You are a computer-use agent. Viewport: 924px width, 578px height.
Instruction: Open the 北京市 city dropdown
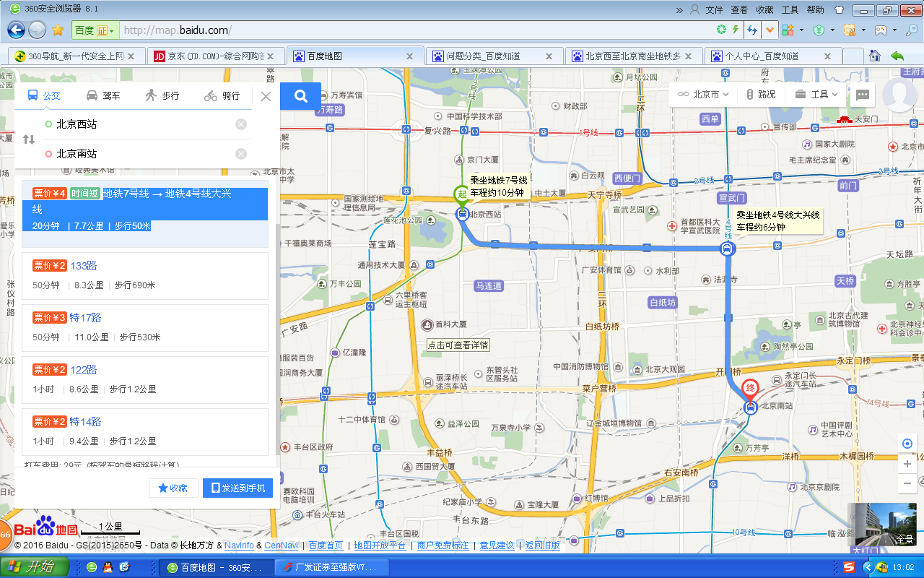click(x=703, y=95)
